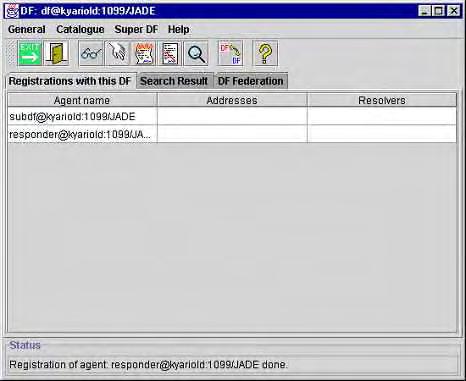The image size is (466, 381).
Task: Click the Register new agent icon
Action: click(144, 53)
